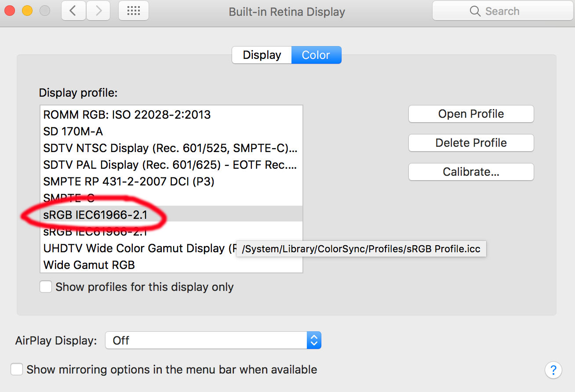Switch to the Display tab
The height and width of the screenshot is (392, 575).
pyautogui.click(x=262, y=54)
